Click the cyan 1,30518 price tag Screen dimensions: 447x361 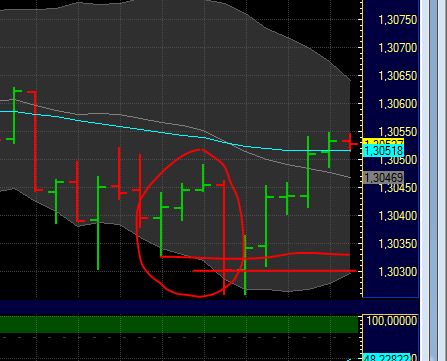coord(383,151)
